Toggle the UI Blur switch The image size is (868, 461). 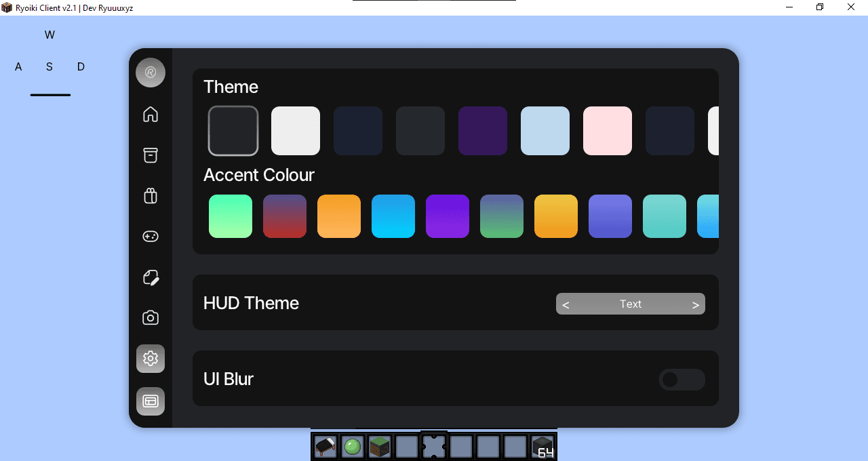(682, 380)
